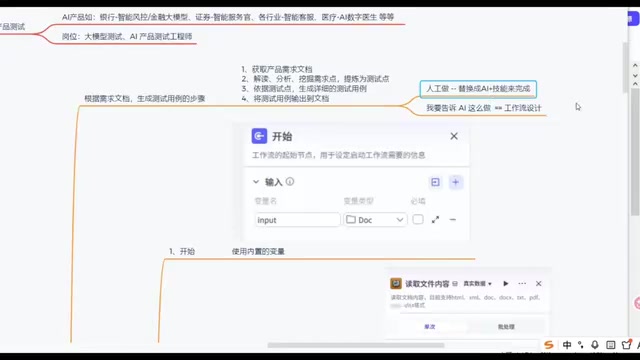The height and width of the screenshot is (360, 640).
Task: Select the 岗位：大模型测试 node
Action: point(127,36)
